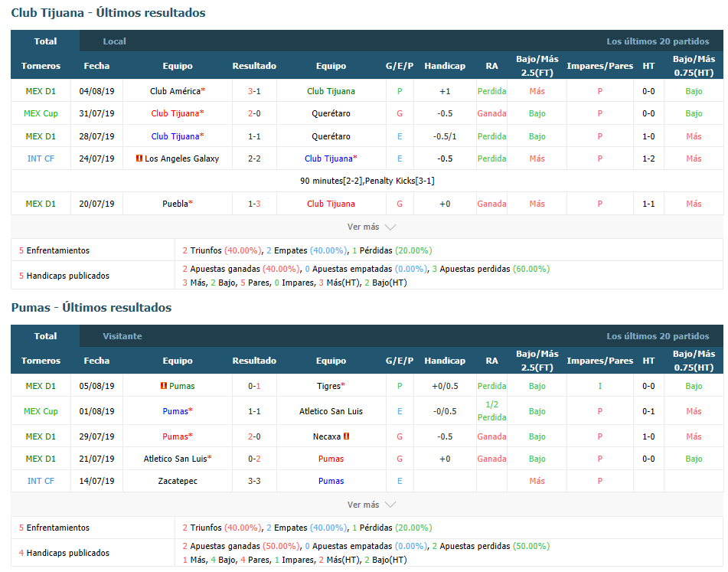Click the Resultado column header in Club Tijuana table
Viewport: 728px width, 572px height.
pyautogui.click(x=254, y=66)
